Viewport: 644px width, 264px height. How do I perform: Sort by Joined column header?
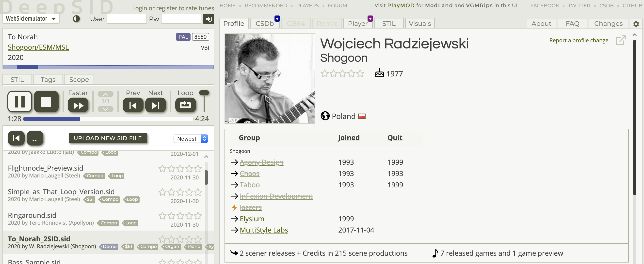click(349, 138)
